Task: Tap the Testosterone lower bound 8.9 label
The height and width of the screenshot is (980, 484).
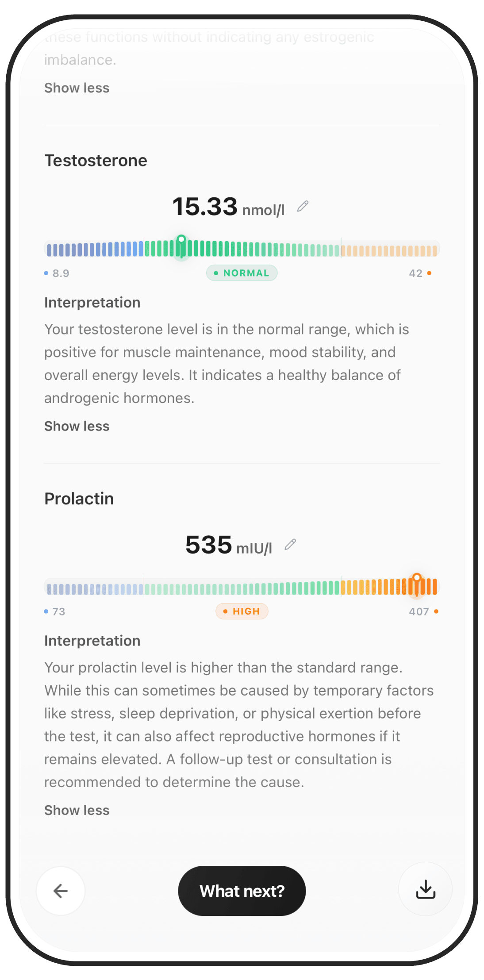Action: pos(57,273)
